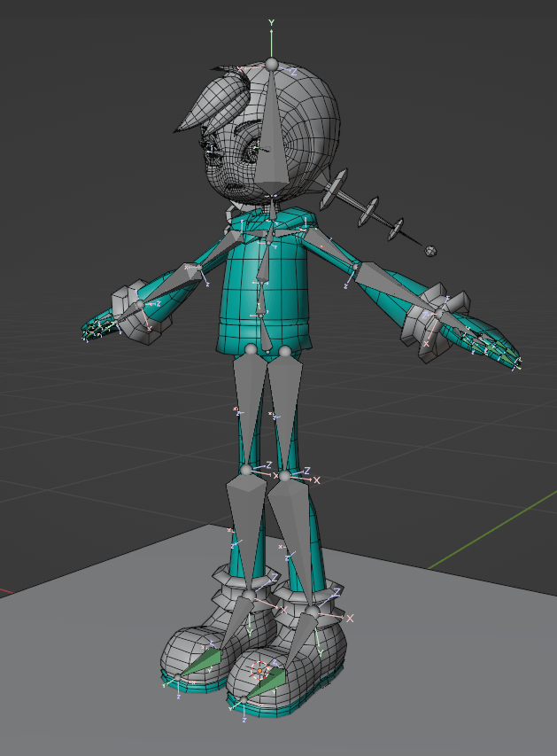Click the joint sphere atop the head
Viewport: 557px width, 756px height.
tap(272, 65)
